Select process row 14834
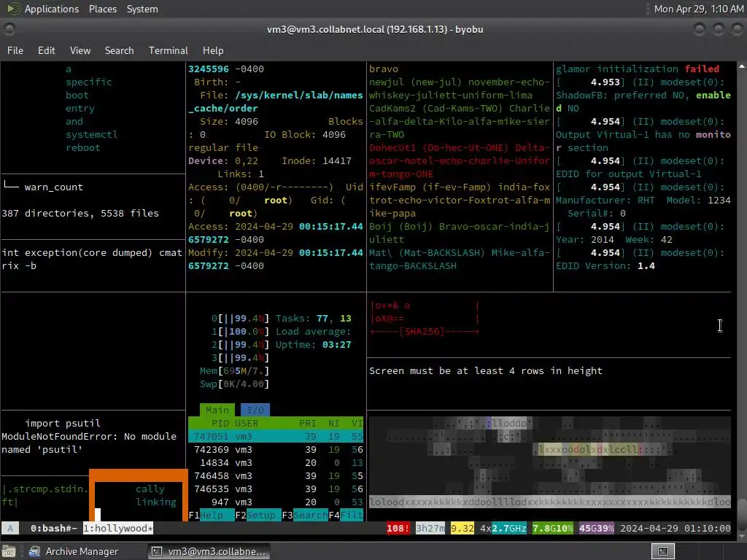Viewport: 747px width, 560px height. coord(276,462)
